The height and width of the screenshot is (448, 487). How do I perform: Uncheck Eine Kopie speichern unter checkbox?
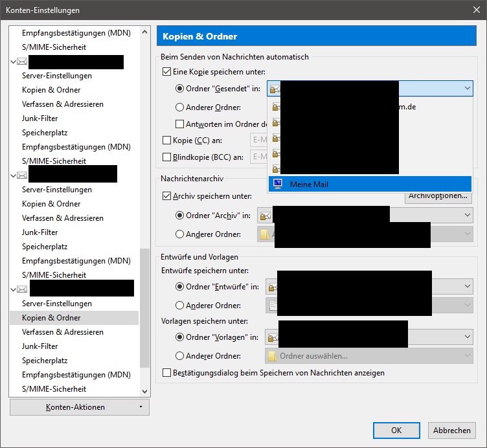pyautogui.click(x=167, y=72)
